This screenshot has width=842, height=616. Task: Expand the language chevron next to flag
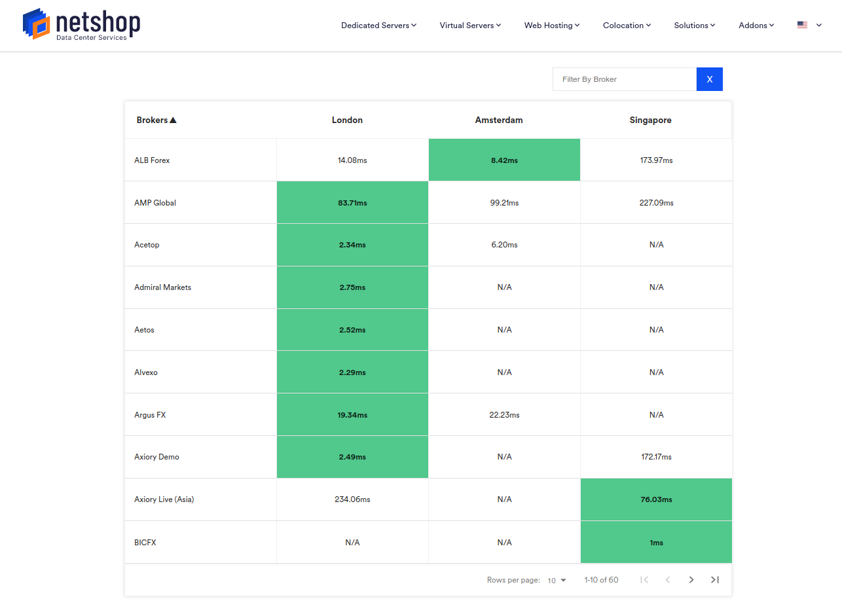point(819,25)
